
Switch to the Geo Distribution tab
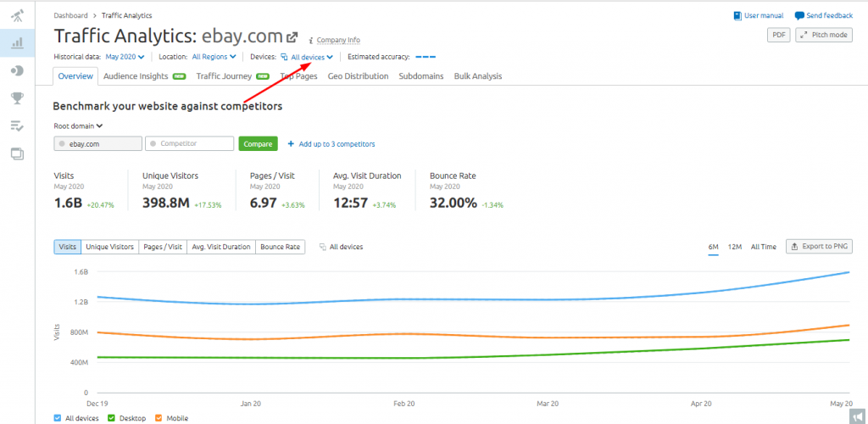pyautogui.click(x=359, y=76)
